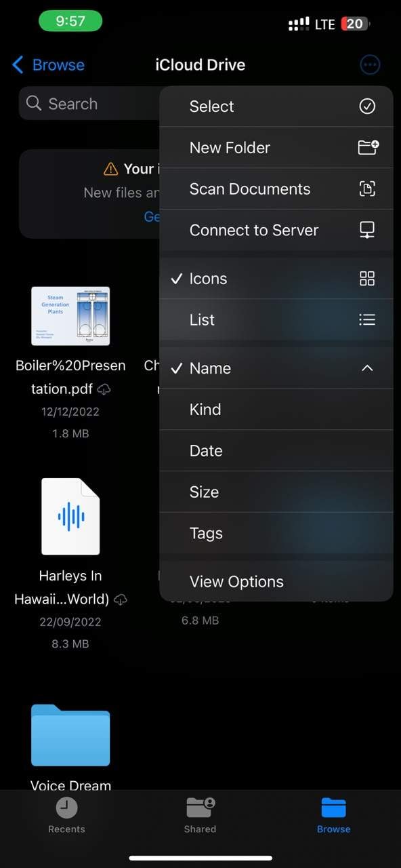Tap the back chevron arrow
Viewport: 401px width, 868px height.
[18, 65]
